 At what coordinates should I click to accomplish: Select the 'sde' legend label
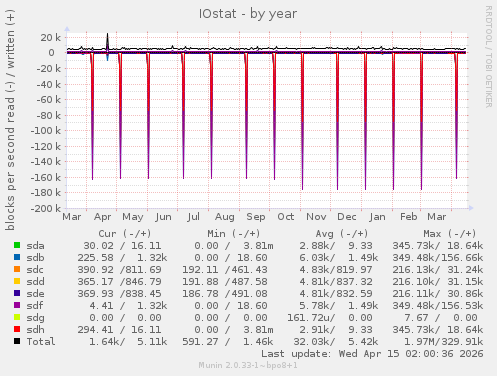tap(35, 294)
